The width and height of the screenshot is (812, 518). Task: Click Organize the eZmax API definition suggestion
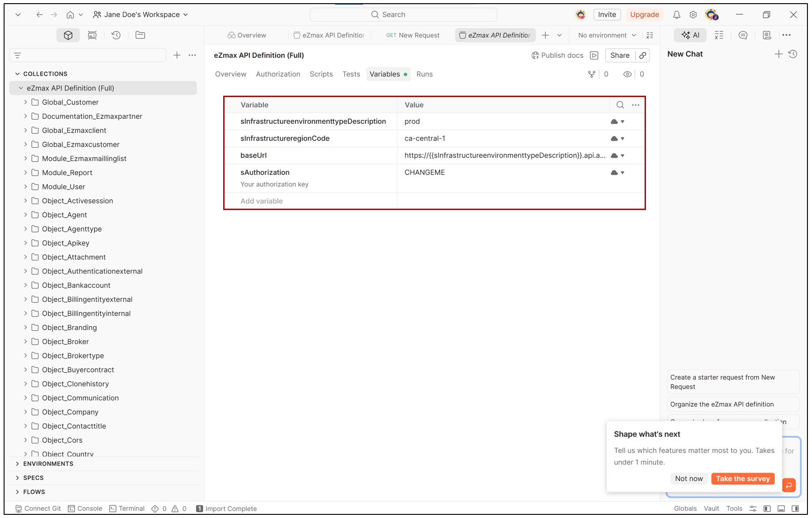click(x=733, y=404)
